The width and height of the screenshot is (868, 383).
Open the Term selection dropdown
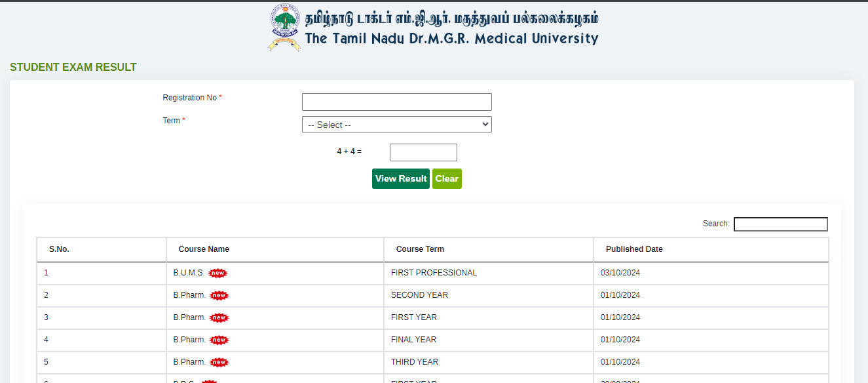[396, 124]
